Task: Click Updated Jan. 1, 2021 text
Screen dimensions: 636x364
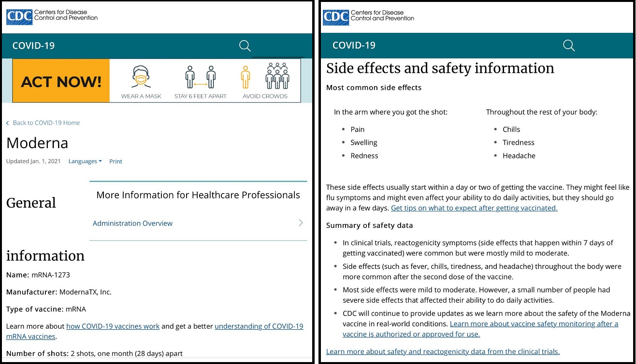Action: click(33, 161)
